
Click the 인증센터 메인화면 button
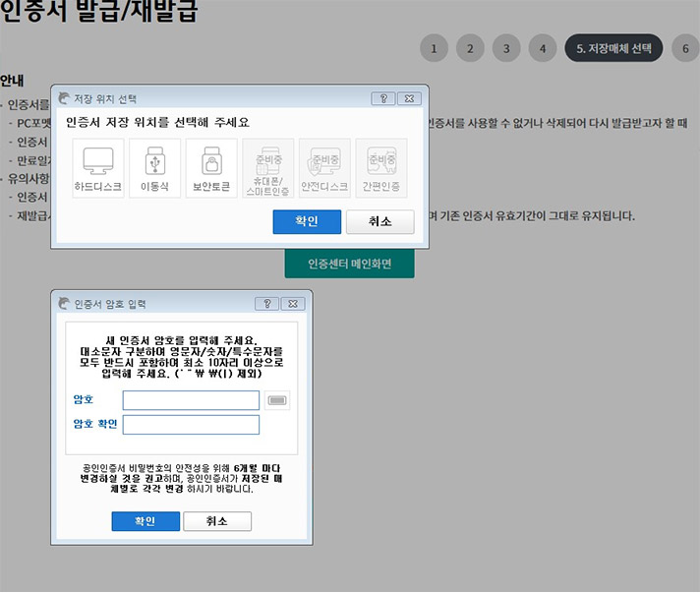coord(349,264)
